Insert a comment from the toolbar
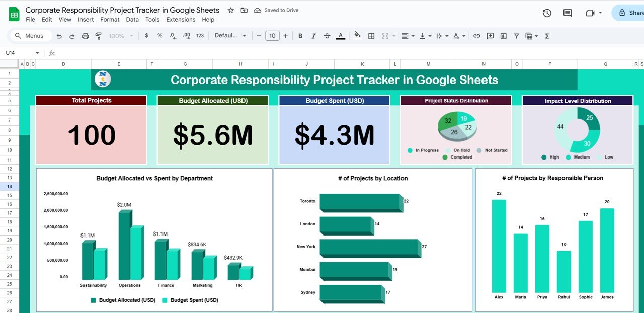 [490, 36]
